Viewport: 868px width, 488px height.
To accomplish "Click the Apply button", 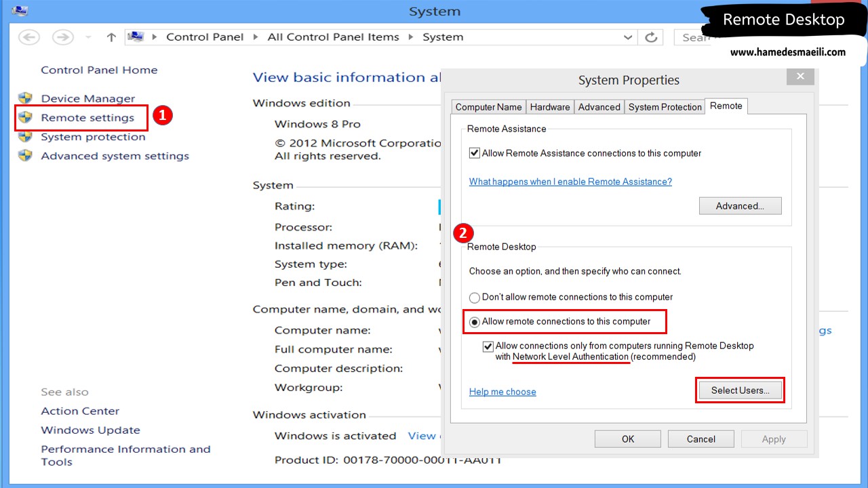I will pos(774,439).
